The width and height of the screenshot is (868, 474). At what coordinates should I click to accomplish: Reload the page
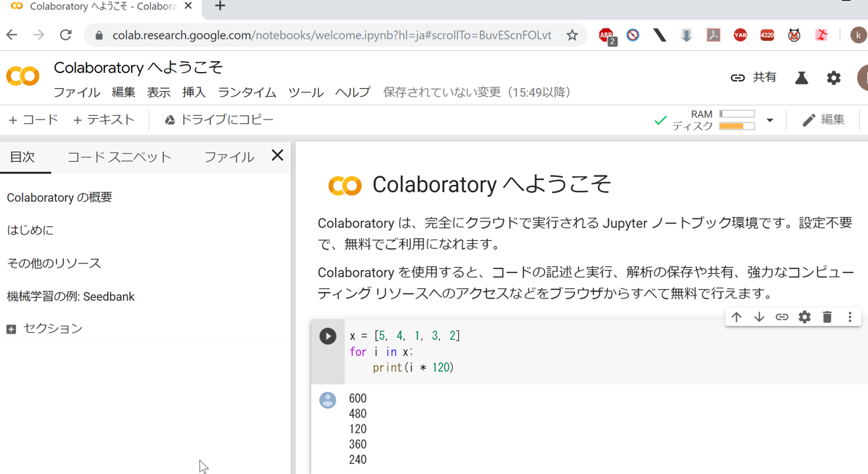pos(66,35)
